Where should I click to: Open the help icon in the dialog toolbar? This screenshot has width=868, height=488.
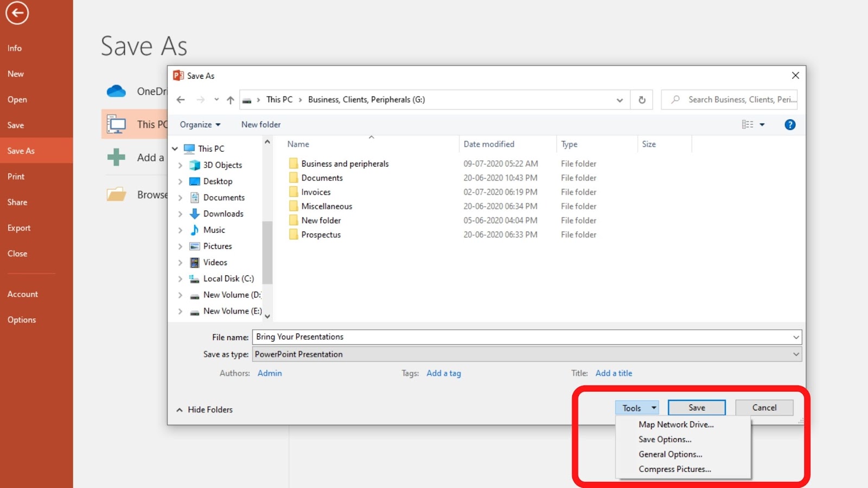click(x=790, y=124)
